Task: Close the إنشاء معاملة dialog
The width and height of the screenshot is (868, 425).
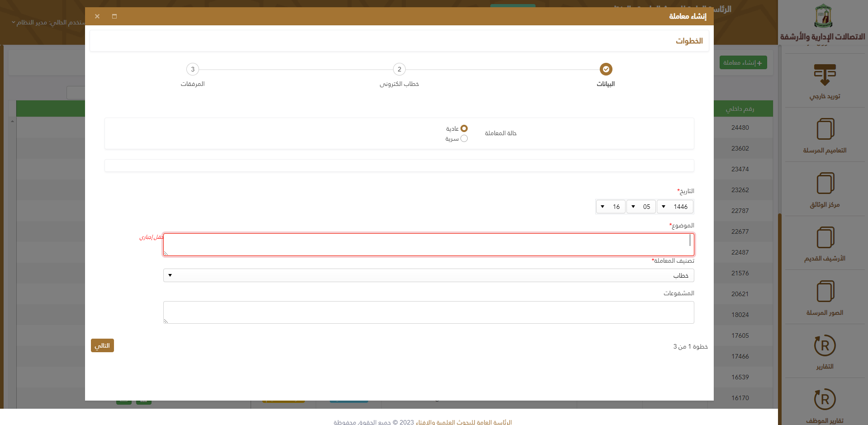Action: click(x=97, y=16)
